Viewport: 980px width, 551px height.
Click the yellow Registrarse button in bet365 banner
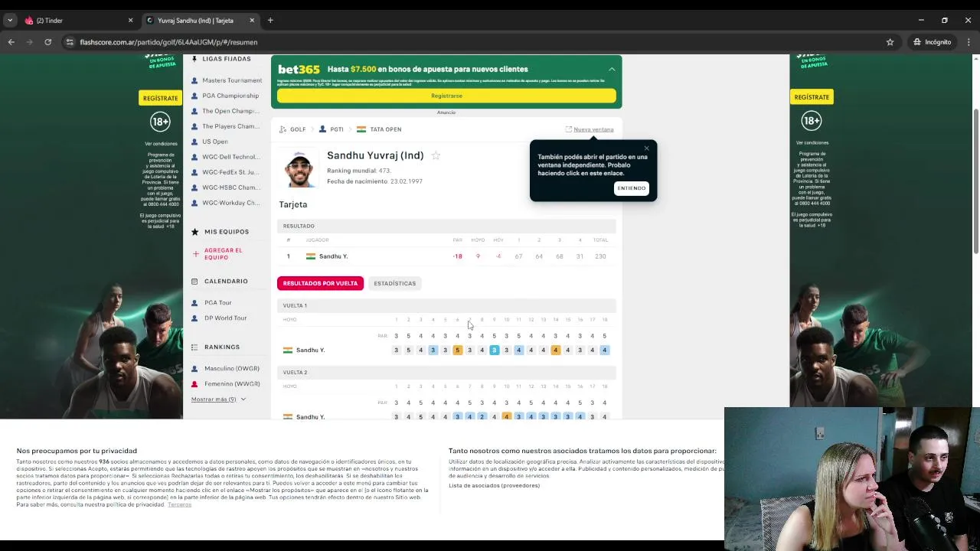[446, 96]
